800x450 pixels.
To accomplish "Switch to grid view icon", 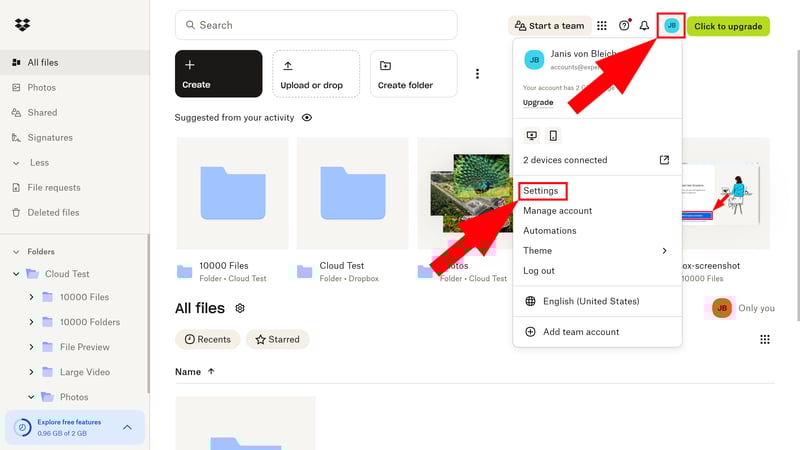I will pyautogui.click(x=765, y=339).
